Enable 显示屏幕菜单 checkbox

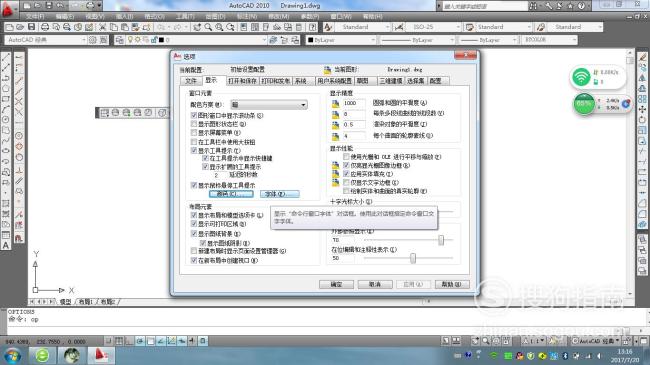pos(194,133)
